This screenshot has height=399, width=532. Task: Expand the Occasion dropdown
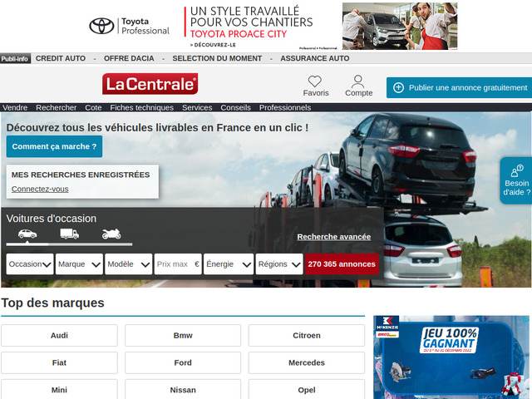[30, 264]
